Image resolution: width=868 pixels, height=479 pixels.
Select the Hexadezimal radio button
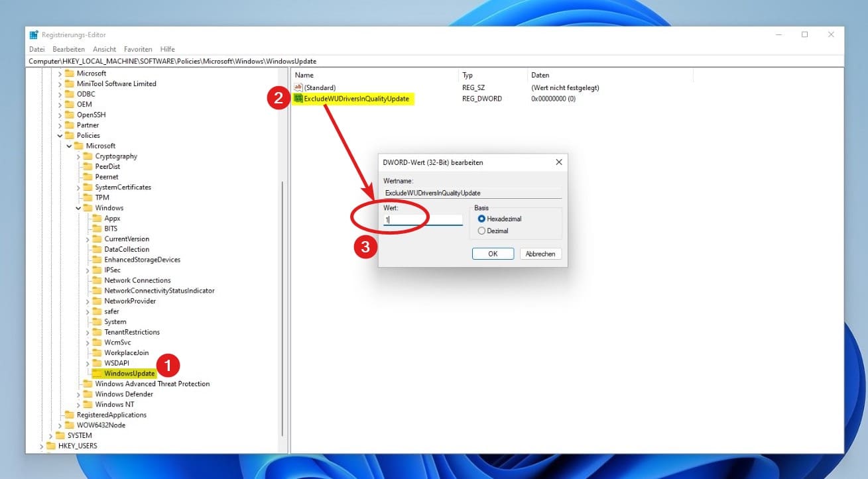[481, 219]
